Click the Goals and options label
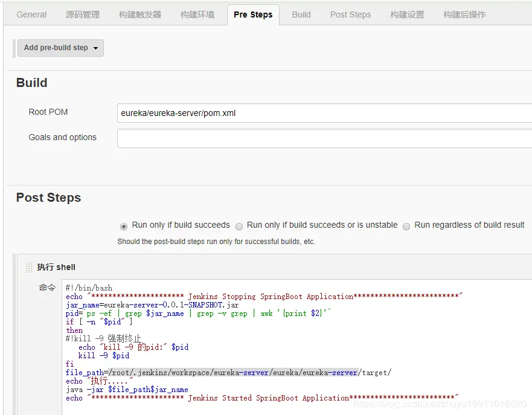 pos(62,137)
